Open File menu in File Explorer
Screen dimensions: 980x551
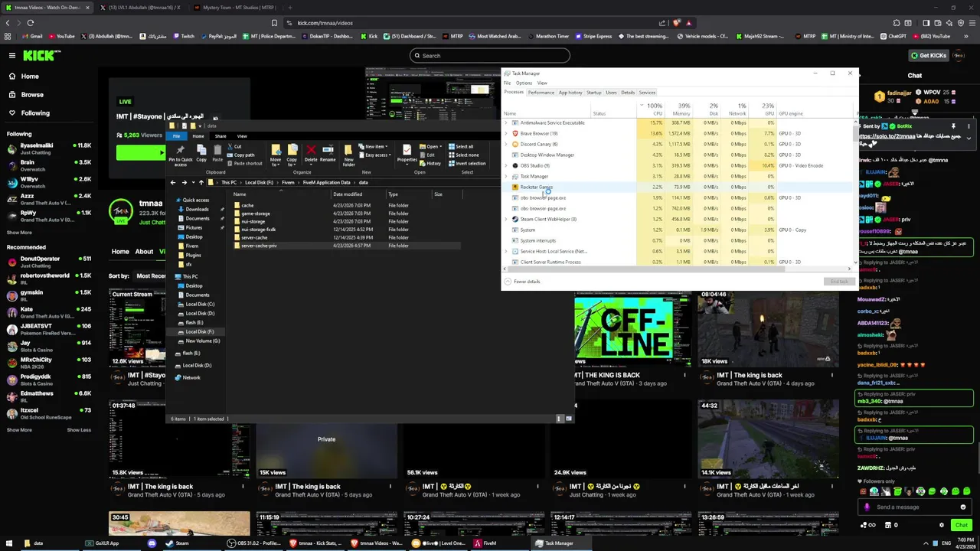(x=176, y=136)
